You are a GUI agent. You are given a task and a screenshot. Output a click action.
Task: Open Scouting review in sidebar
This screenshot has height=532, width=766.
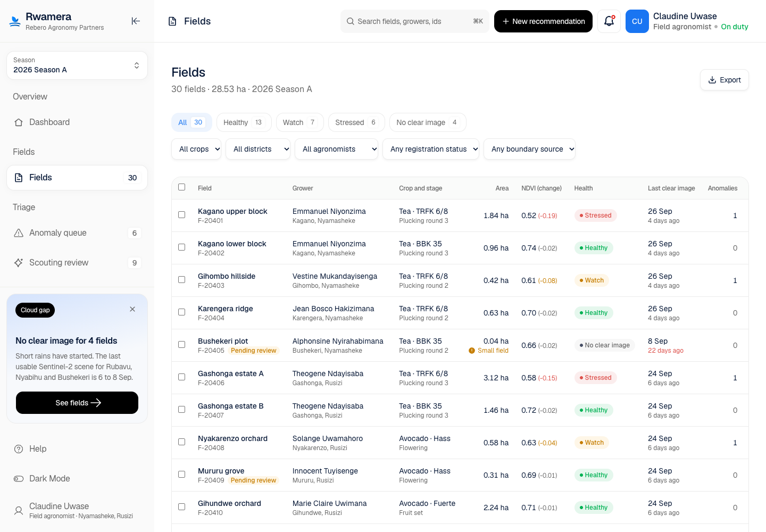click(x=77, y=263)
